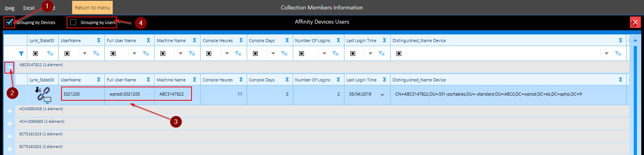Image resolution: width=644 pixels, height=155 pixels.
Task: Open the Distinguished_Name Device filter dropdown arrow
Action: 607,54
